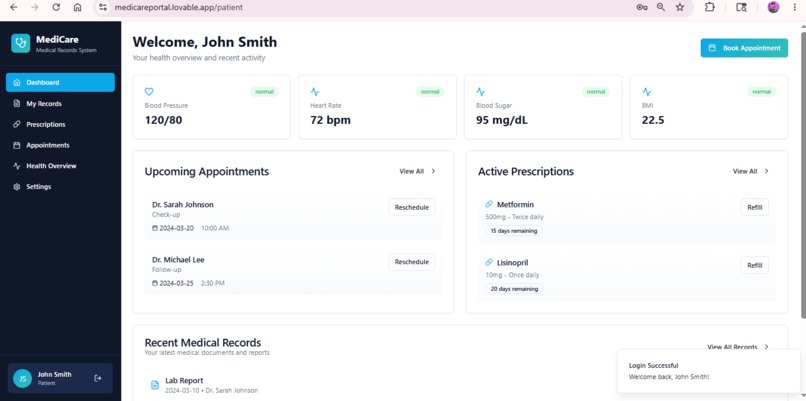Screen dimensions: 806x401
Task: View All upcoming appointments
Action: pyautogui.click(x=417, y=171)
